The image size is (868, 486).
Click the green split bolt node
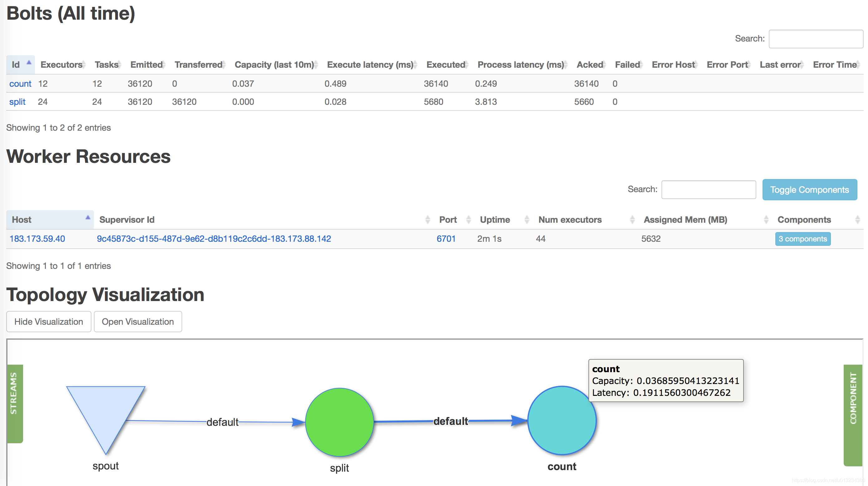coord(339,422)
